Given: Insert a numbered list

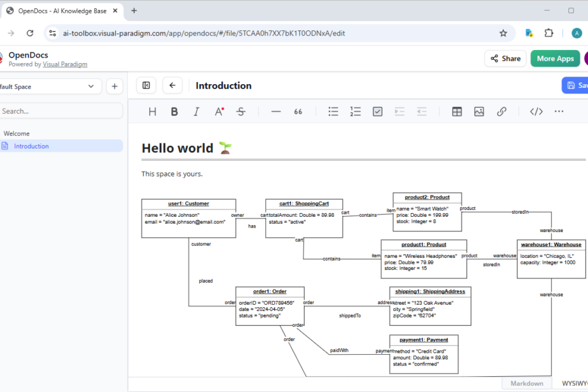Looking at the screenshot, I should 355,111.
